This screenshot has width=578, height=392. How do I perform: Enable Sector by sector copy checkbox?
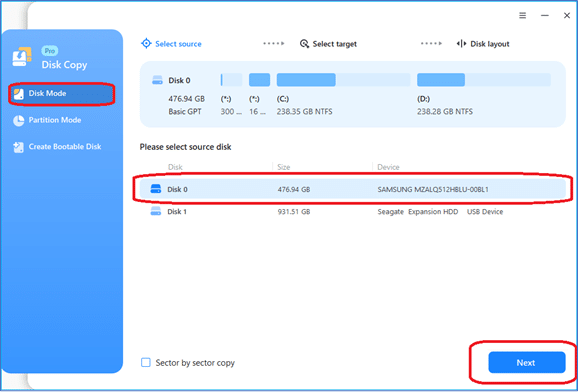(x=146, y=362)
